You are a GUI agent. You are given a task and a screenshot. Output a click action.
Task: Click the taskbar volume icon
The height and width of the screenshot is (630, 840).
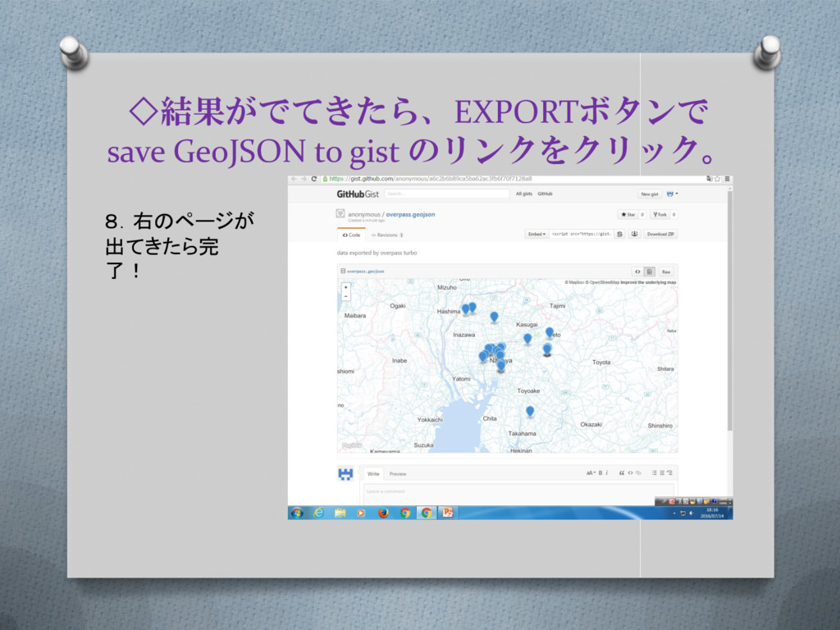(691, 514)
